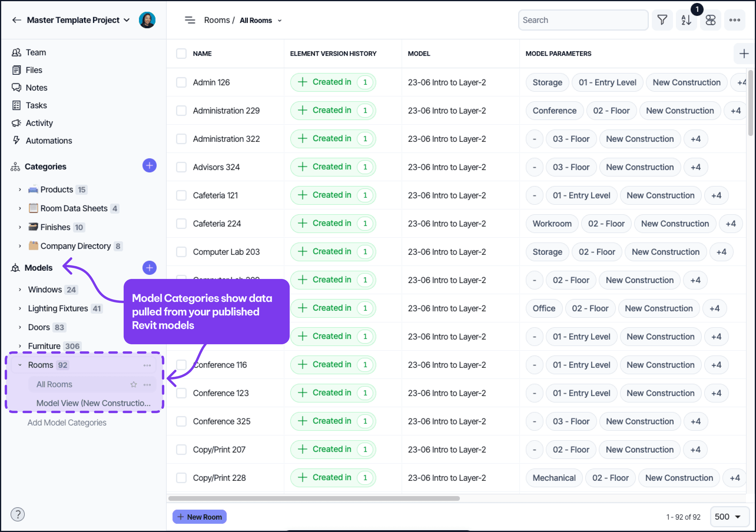Viewport: 756px width, 532px height.
Task: Click the horizontal table scrollbar
Action: 314,498
